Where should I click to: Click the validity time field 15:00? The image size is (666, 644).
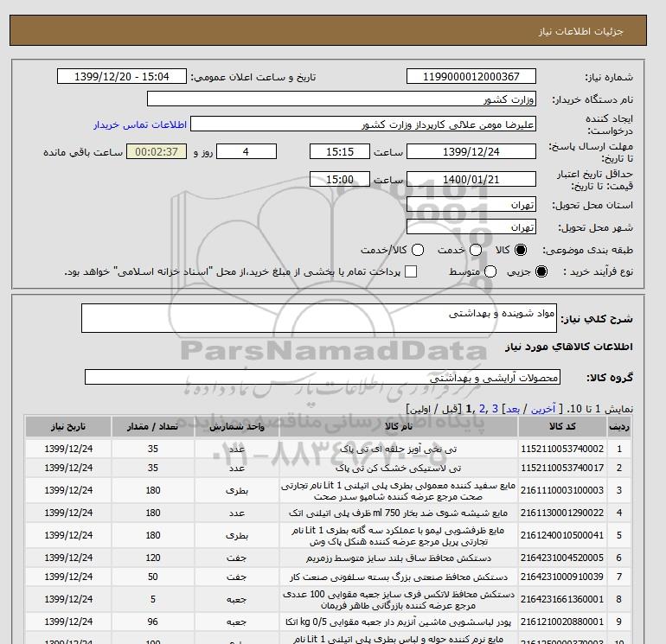pos(340,179)
